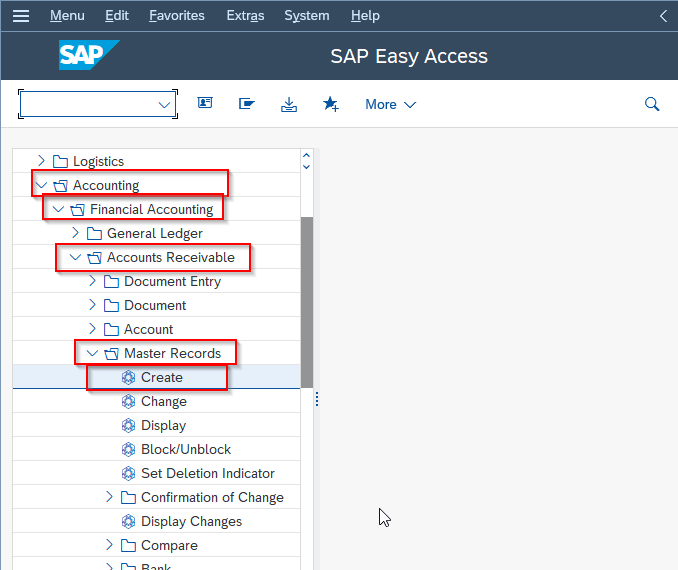Click the tree scroll down arrow

coord(307,167)
